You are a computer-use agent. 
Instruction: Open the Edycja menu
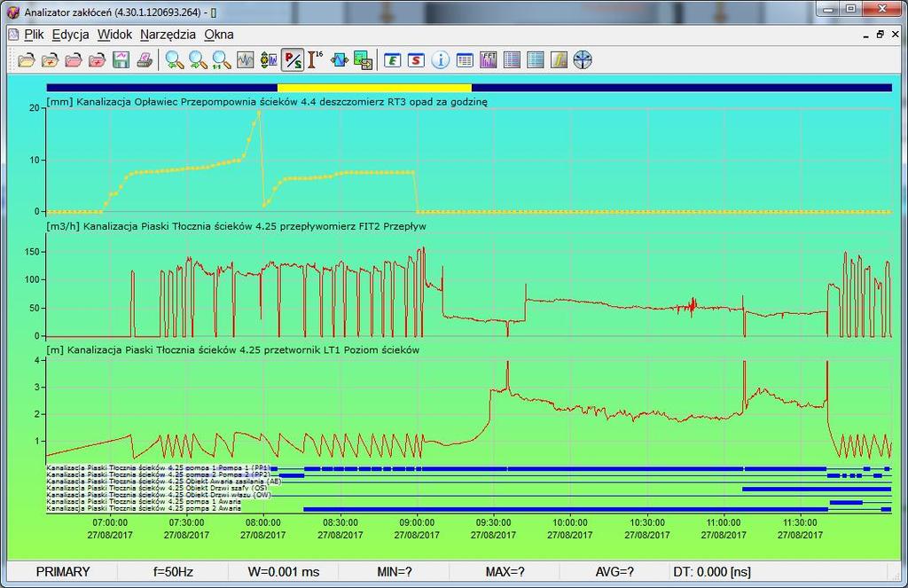coord(71,35)
